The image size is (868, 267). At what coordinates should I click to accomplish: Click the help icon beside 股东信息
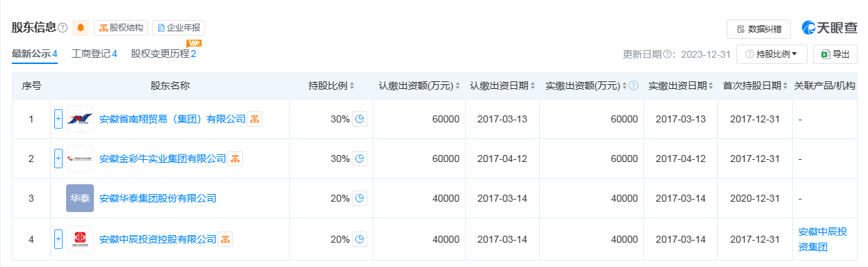click(63, 28)
